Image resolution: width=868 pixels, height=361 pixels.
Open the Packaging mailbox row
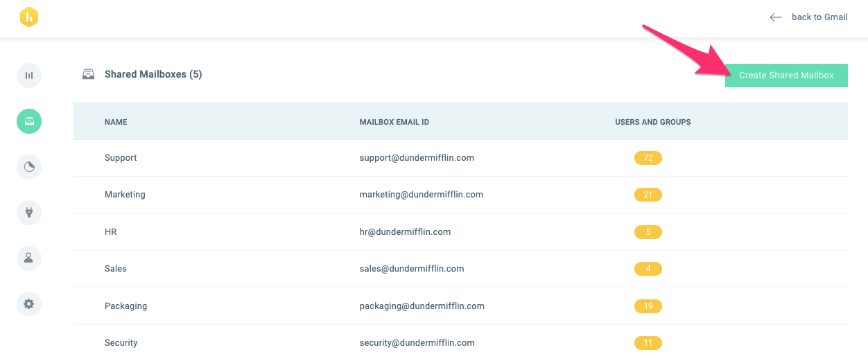click(x=460, y=306)
